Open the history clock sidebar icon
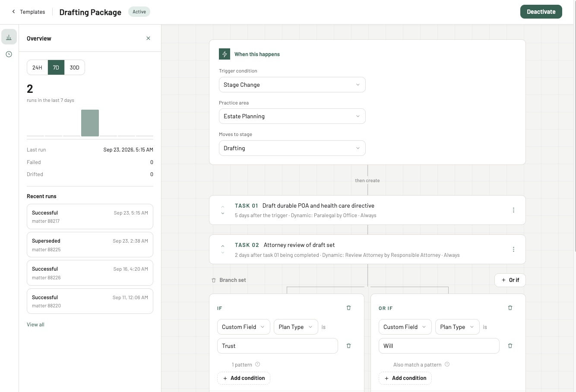576x392 pixels. (9, 54)
